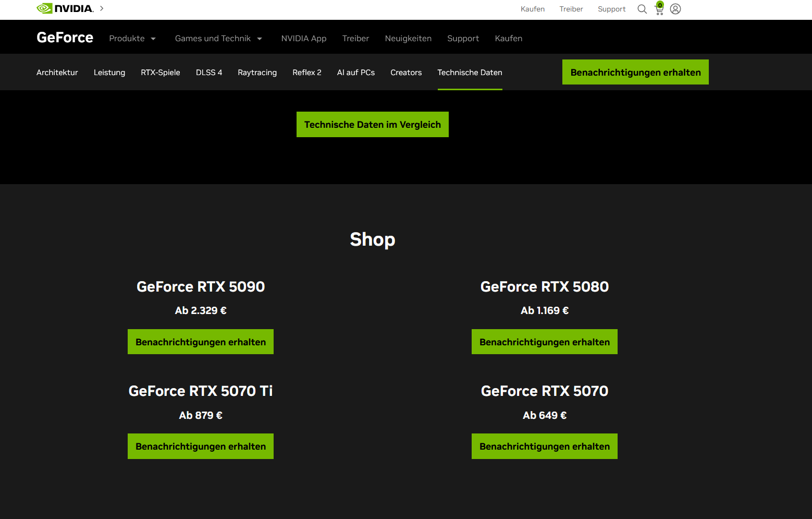Open the user account icon
This screenshot has width=812, height=519.
tap(675, 9)
